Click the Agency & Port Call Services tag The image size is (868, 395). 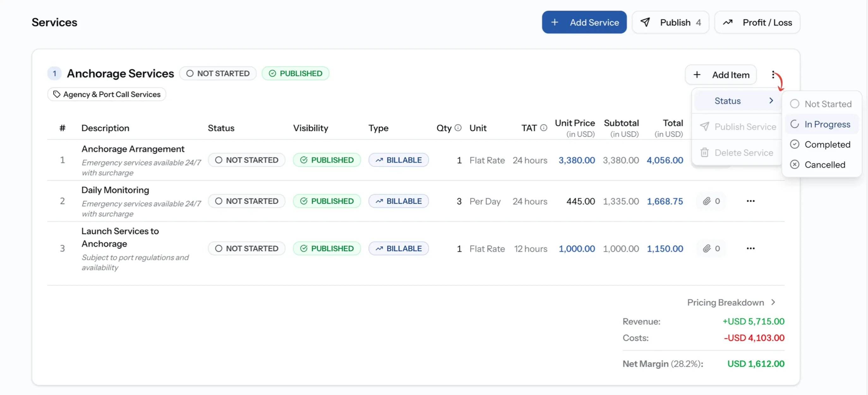point(107,94)
